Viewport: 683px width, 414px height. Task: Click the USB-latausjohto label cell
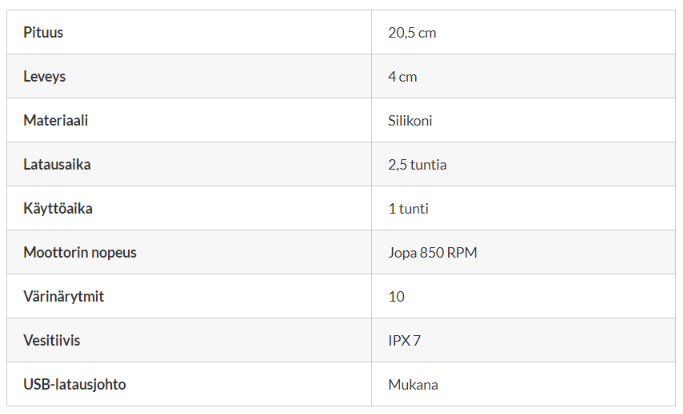point(75,385)
